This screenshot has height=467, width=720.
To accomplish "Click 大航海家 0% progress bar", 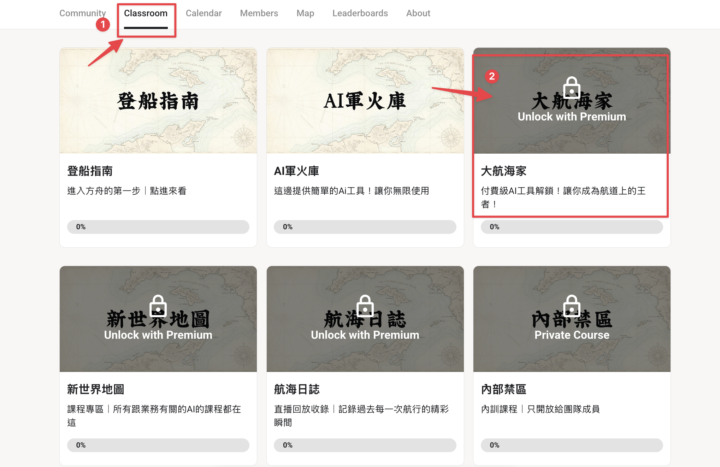I will [572, 227].
